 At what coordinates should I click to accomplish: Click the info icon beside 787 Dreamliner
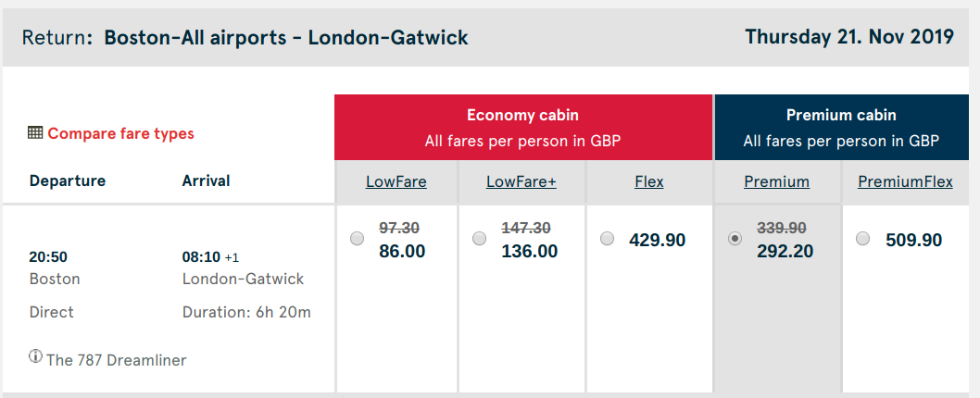coord(35,356)
